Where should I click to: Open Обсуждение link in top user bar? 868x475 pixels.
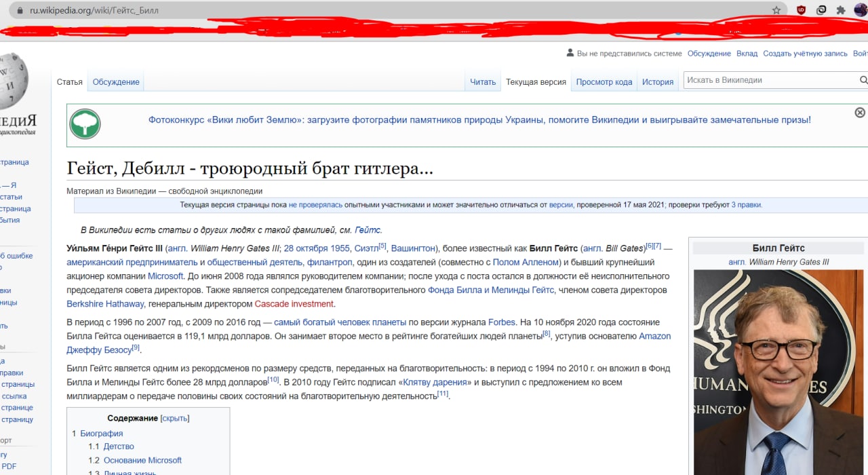click(709, 54)
